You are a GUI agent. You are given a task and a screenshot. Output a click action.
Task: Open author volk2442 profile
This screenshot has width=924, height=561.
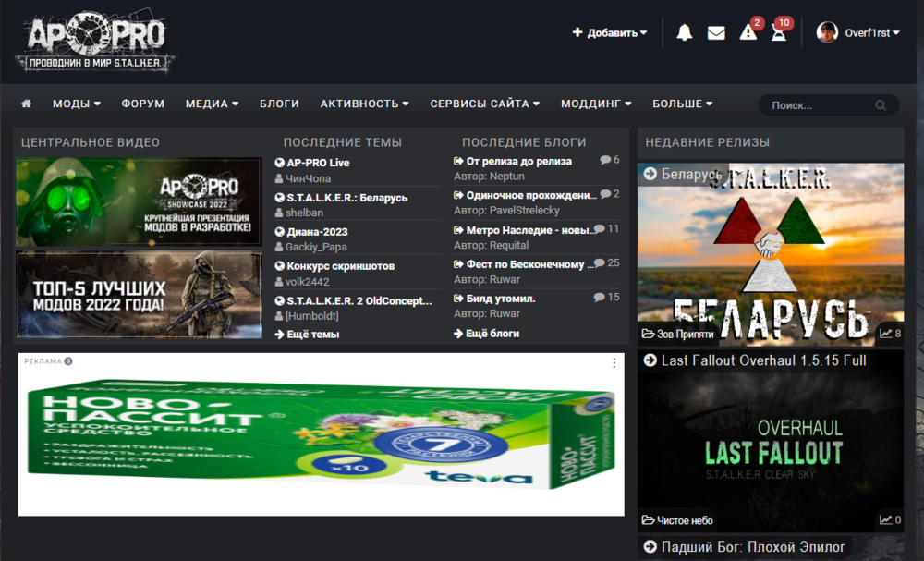[x=307, y=281]
